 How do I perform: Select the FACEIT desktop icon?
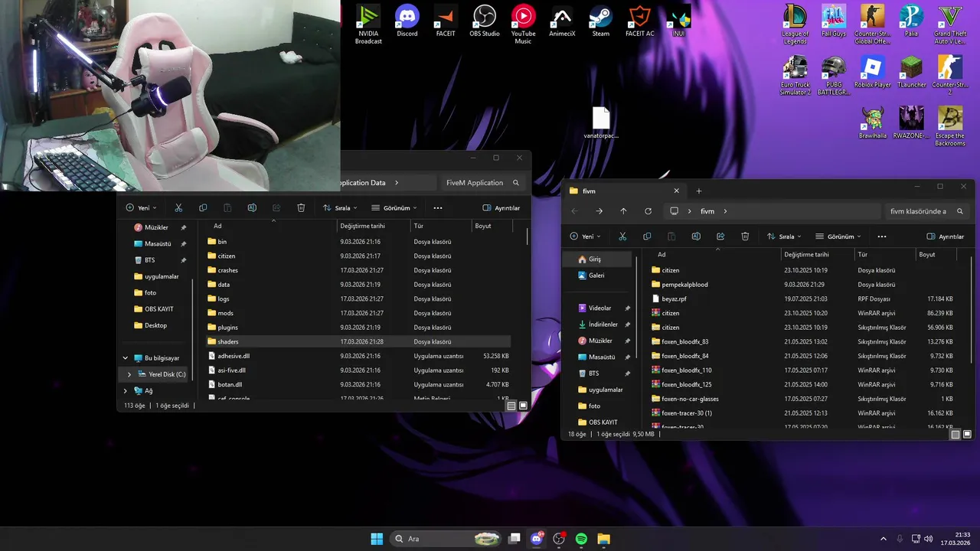coord(446,21)
